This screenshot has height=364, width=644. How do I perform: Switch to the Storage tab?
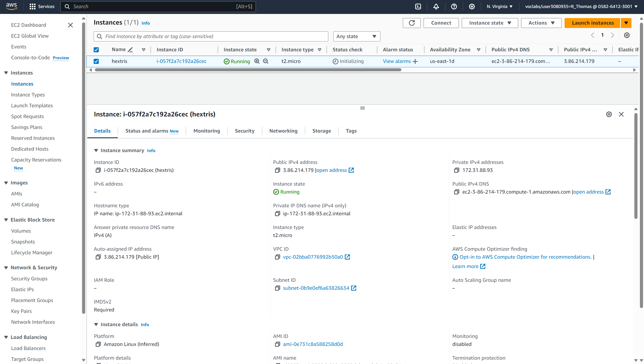pos(321,131)
